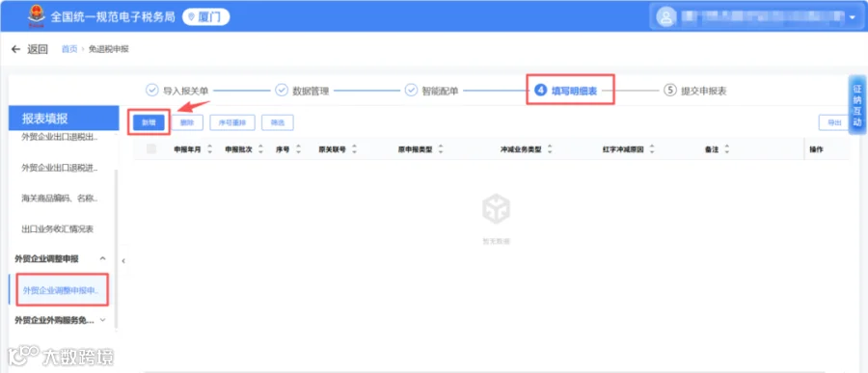Select step 智能配单
868x373 pixels.
tap(431, 91)
